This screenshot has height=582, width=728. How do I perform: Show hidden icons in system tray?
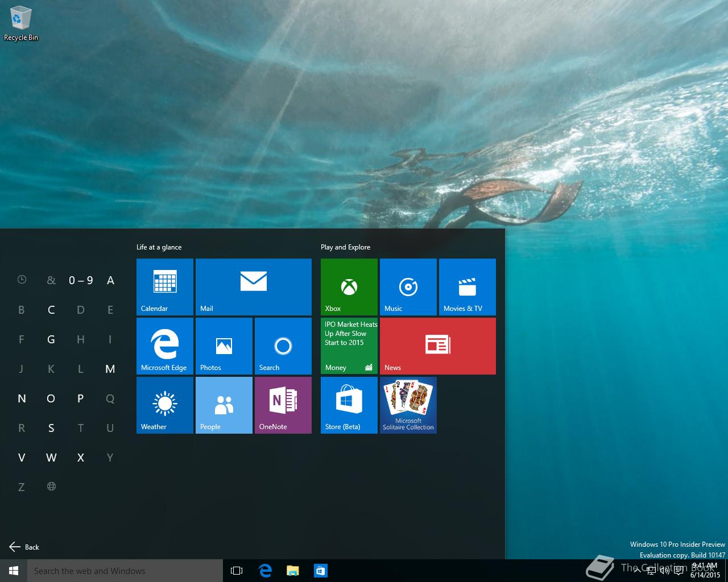click(638, 571)
